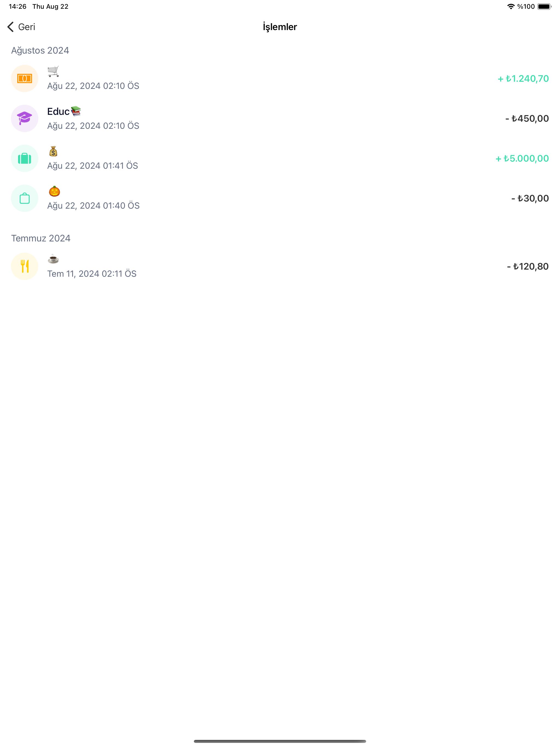
Task: Tap the coffee cup emoji transaction title
Action: tap(53, 259)
